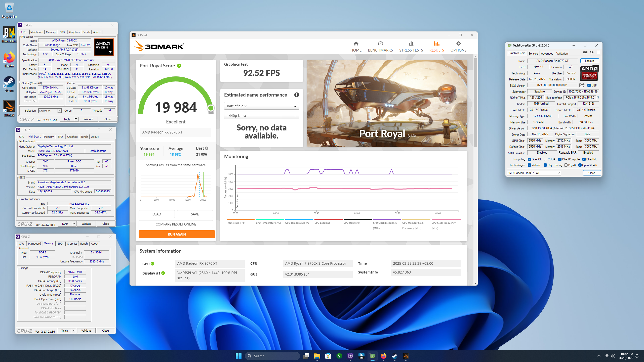Open BENCHMARKS gauge icon in 3DMark
This screenshot has height=362, width=644.
380,43
